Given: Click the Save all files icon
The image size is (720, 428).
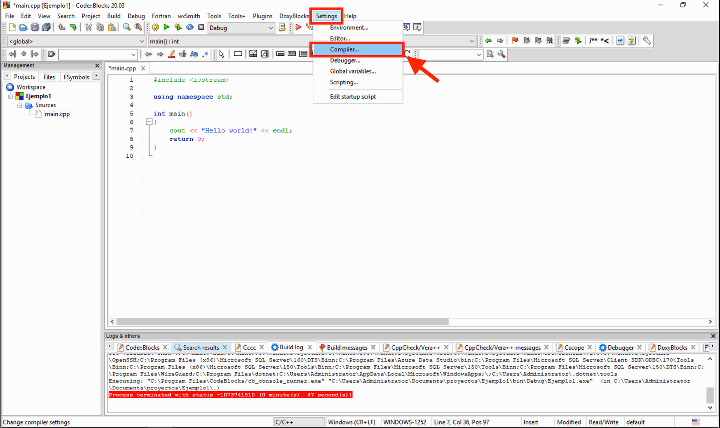Looking at the screenshot, I should pyautogui.click(x=46, y=28).
